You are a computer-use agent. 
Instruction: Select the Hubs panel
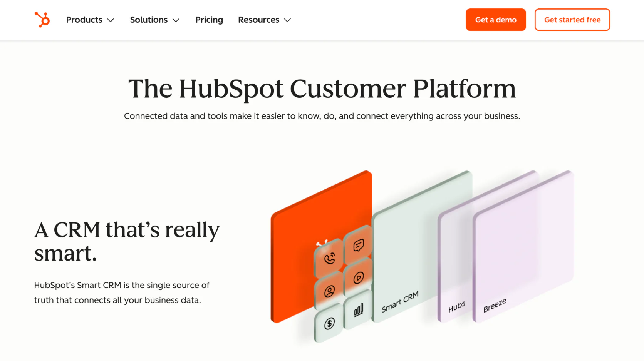454,269
